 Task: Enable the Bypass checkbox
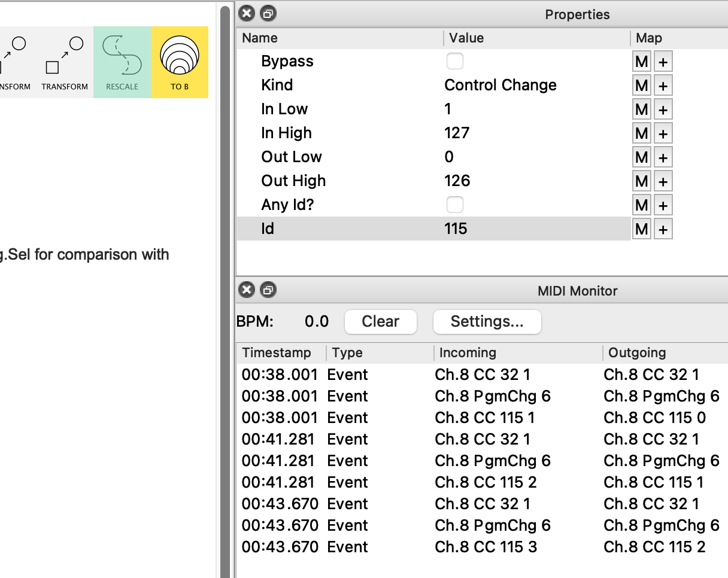455,61
